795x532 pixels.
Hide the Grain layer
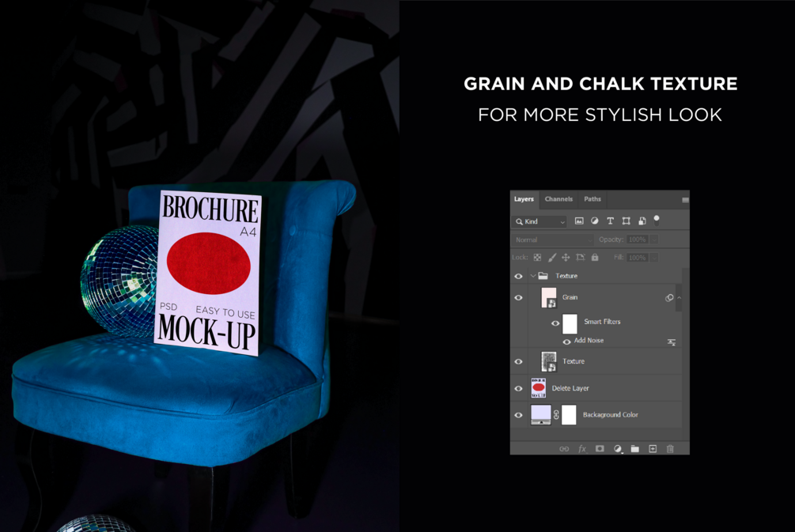[x=518, y=298]
